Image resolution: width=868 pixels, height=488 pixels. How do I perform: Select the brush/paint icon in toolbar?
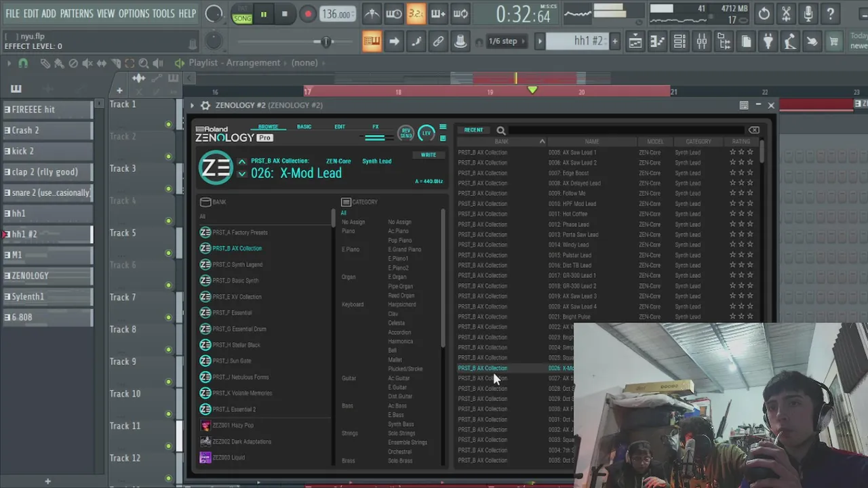(416, 41)
